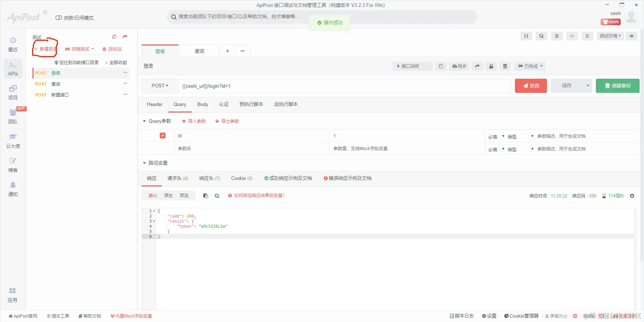The height and width of the screenshot is (322, 644).
Task: Refresh the 测试 project interface list
Action: [114, 37]
